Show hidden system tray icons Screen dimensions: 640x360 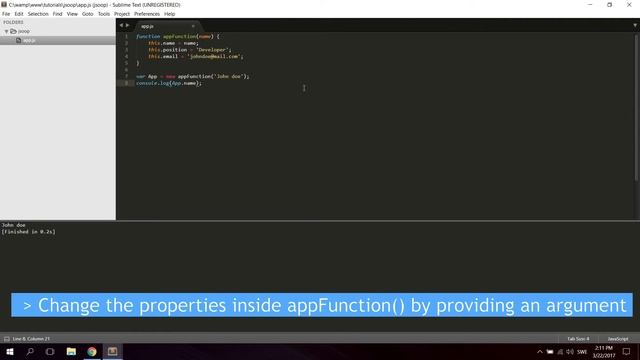pos(540,352)
